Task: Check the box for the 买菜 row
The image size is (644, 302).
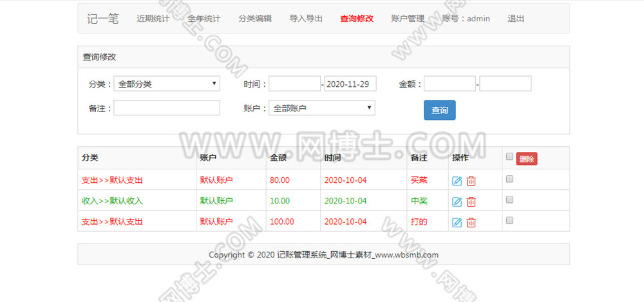Action: click(x=509, y=179)
